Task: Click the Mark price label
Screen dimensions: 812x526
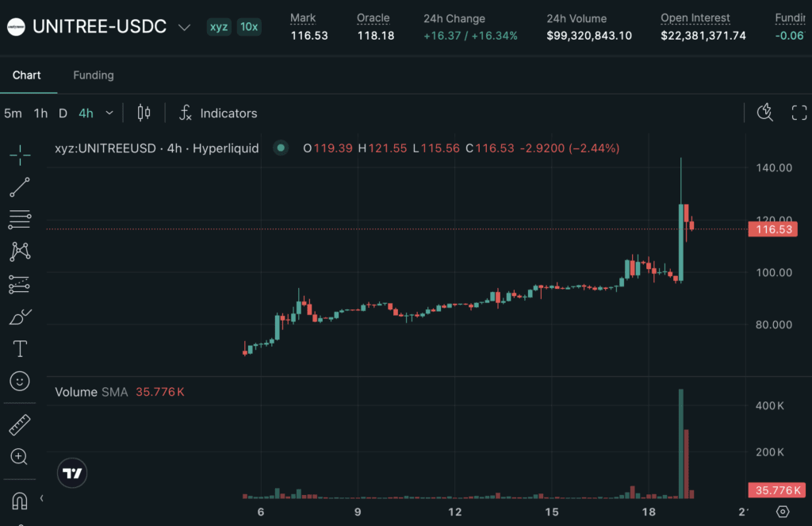Action: (x=303, y=18)
